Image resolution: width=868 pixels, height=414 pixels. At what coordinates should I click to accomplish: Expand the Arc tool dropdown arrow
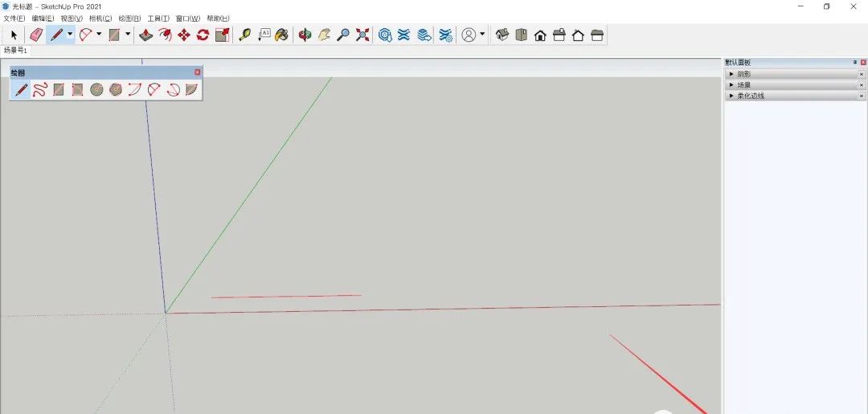tap(99, 35)
